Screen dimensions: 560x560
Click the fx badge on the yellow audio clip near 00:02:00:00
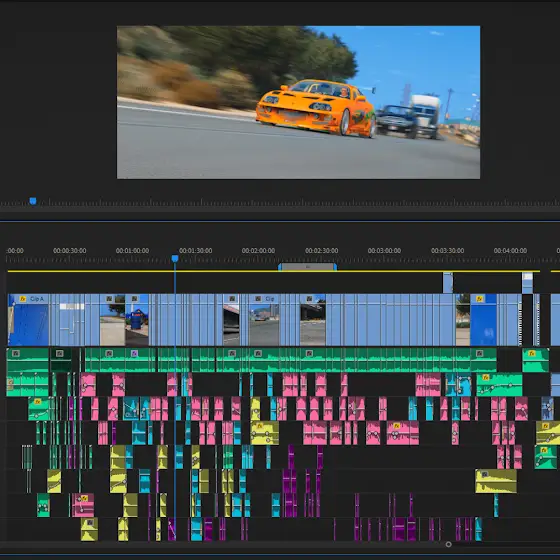(x=260, y=426)
